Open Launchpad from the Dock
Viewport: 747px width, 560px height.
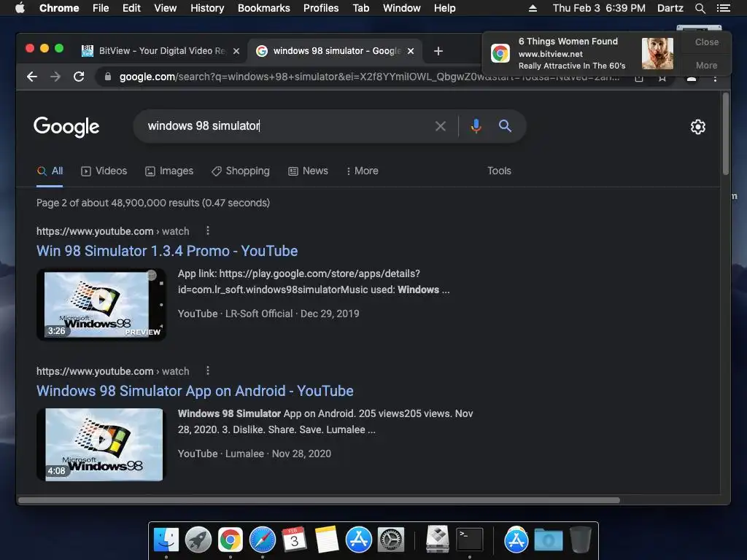coord(198,540)
